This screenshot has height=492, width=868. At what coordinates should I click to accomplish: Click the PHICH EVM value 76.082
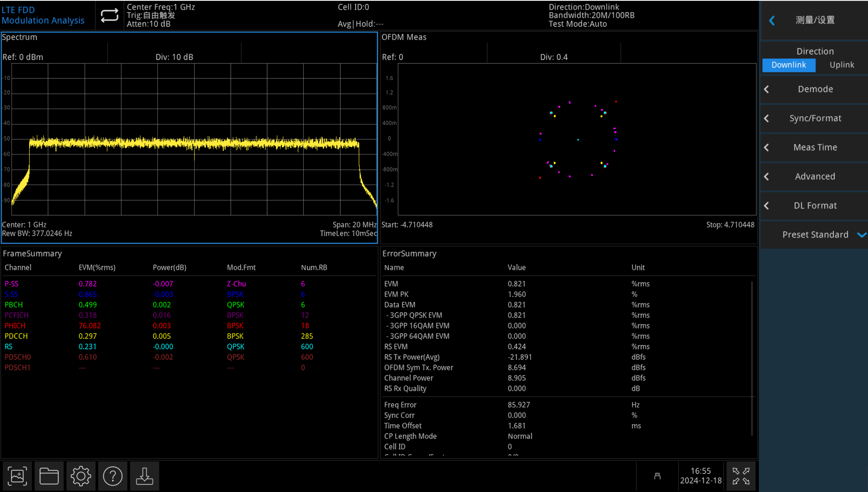(90, 326)
